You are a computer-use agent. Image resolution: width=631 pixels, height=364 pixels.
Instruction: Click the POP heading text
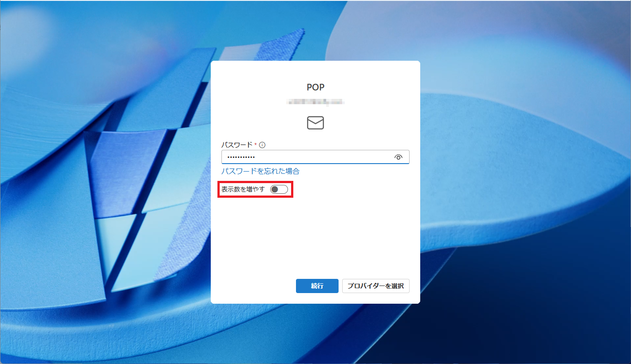point(315,87)
